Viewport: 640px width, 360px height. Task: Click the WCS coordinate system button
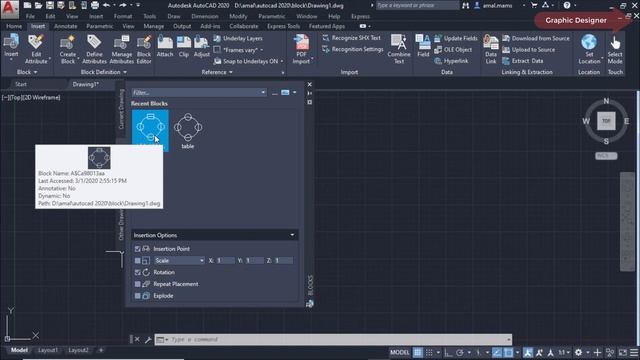click(606, 156)
